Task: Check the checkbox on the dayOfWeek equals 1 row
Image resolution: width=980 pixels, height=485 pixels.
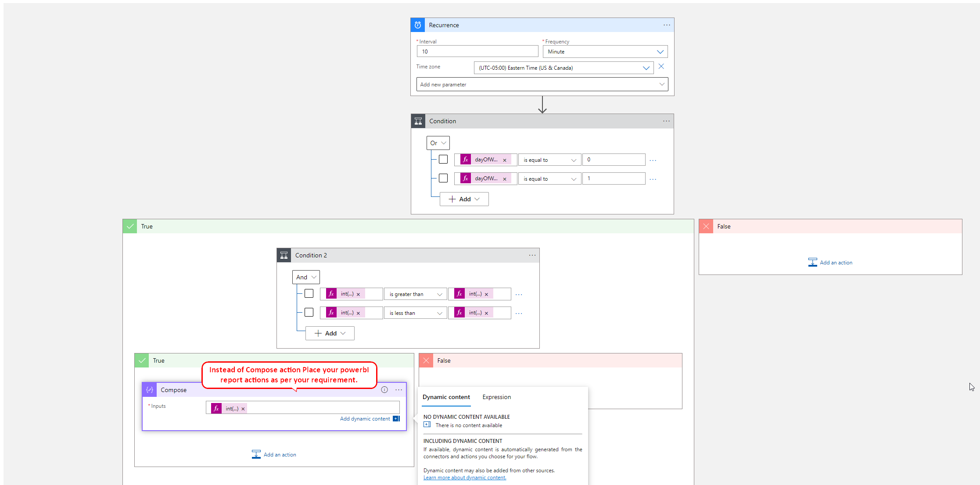Action: pos(443,178)
